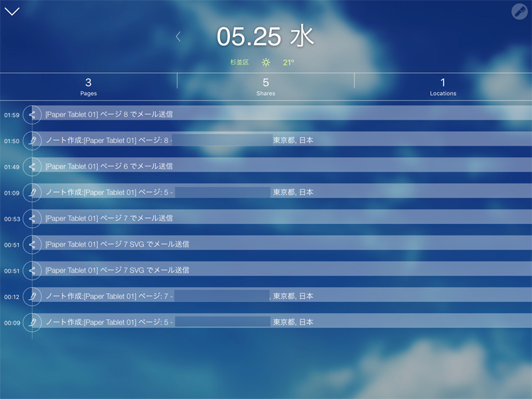Tap the 05.25 date heading

[265, 37]
